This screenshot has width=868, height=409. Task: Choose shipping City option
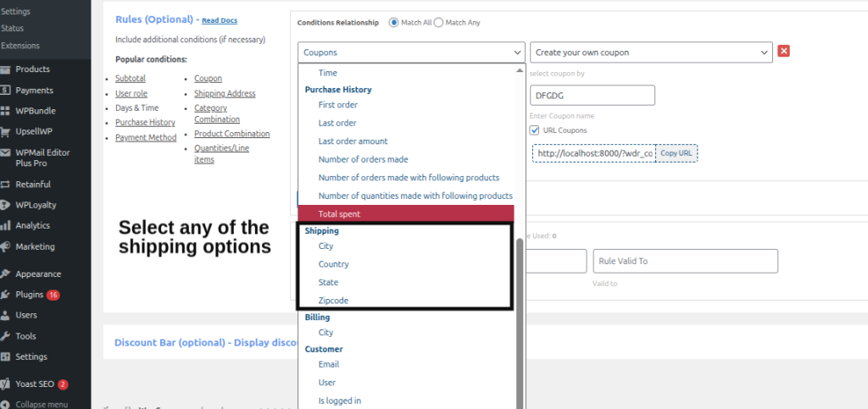326,246
